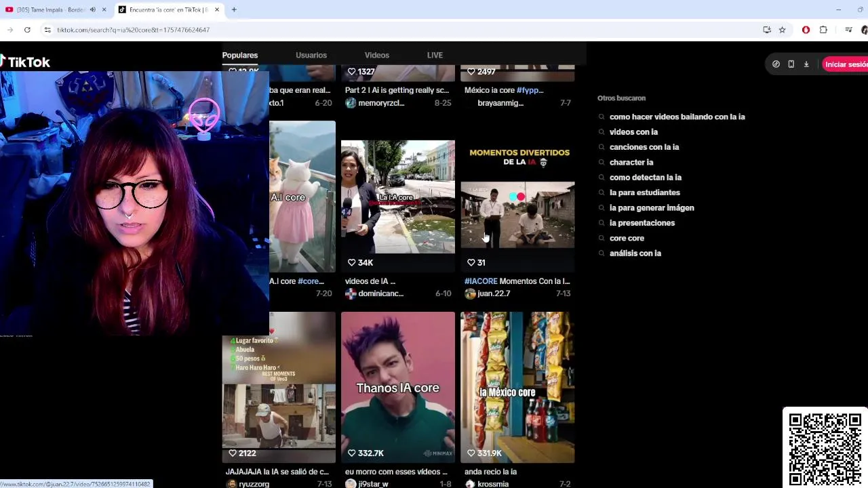Click TikTok desktop app download icon

(806, 64)
